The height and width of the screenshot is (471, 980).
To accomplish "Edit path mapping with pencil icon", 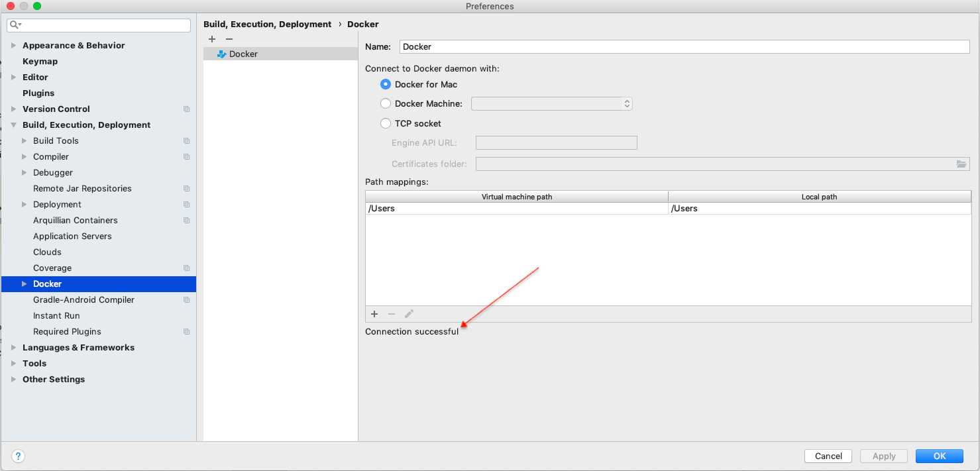I will [x=409, y=314].
